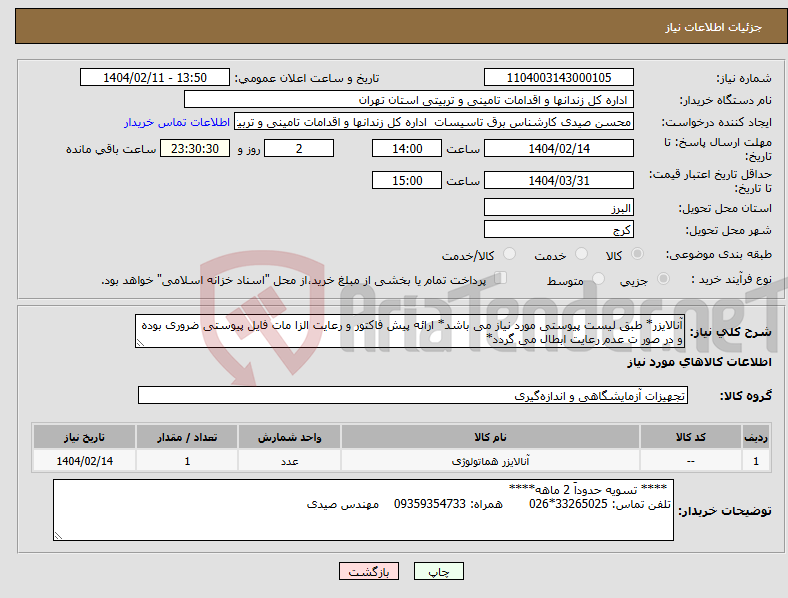Click the validity time field 15:00
The width and height of the screenshot is (788, 598).
tap(407, 180)
